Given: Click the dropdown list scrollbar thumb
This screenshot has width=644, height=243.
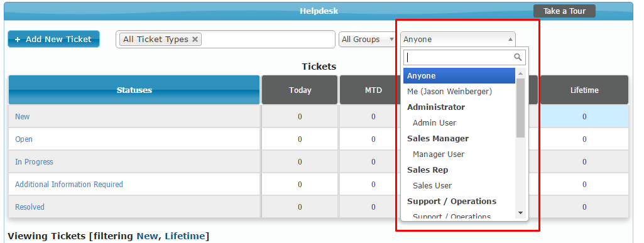Looking at the screenshot, I should 520,108.
